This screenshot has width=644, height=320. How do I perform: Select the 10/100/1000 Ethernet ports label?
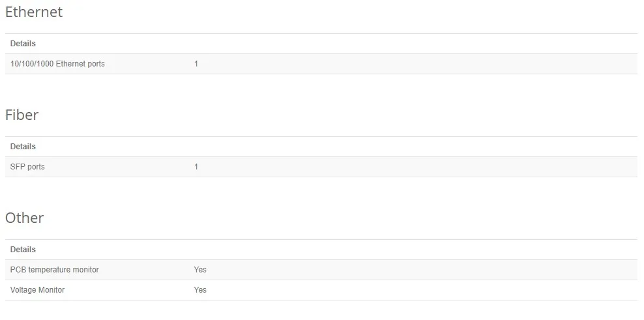click(57, 64)
